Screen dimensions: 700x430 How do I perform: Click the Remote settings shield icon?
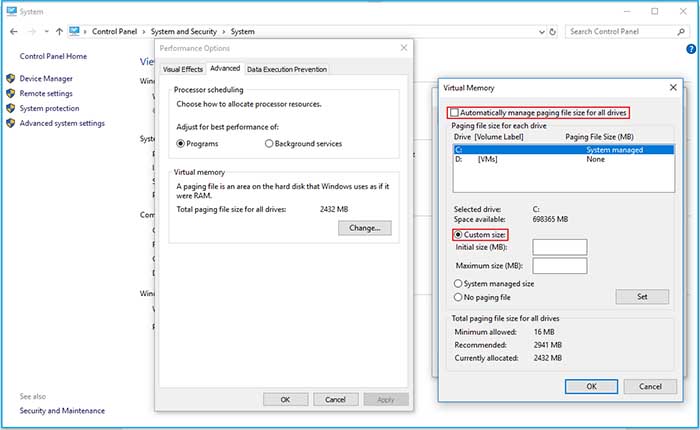[x=10, y=93]
